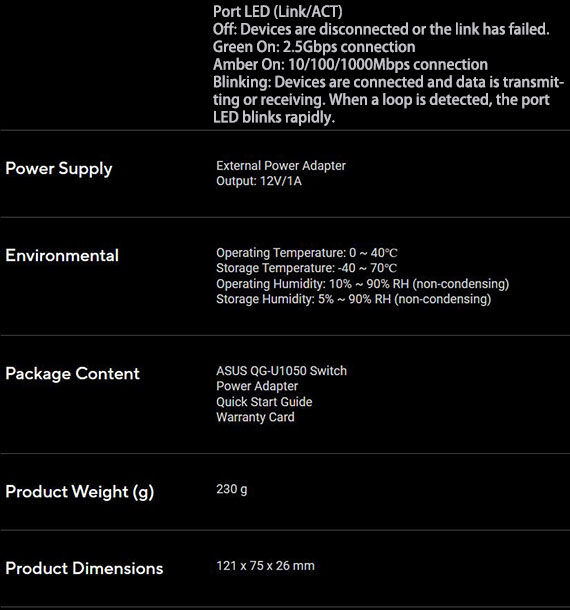Select the Storage Humidity 5% ~ 90% line

tap(353, 299)
